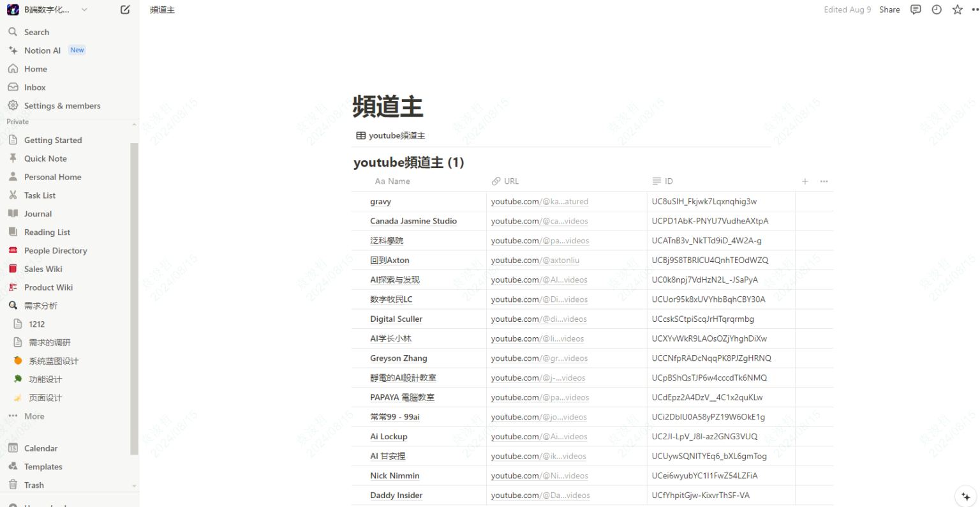Image resolution: width=980 pixels, height=507 pixels.
Task: Click the AI sparkle icon bottom right
Action: pos(965,496)
